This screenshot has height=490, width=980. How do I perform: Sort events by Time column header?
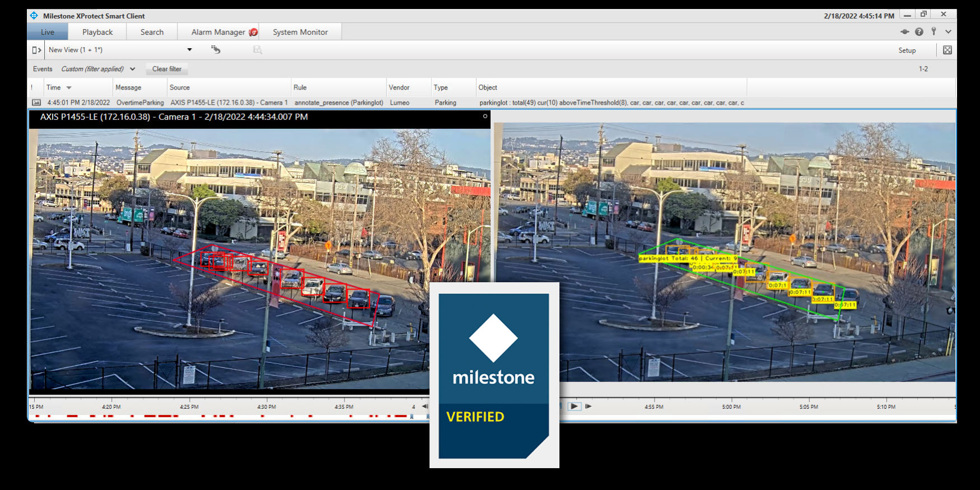(54, 87)
